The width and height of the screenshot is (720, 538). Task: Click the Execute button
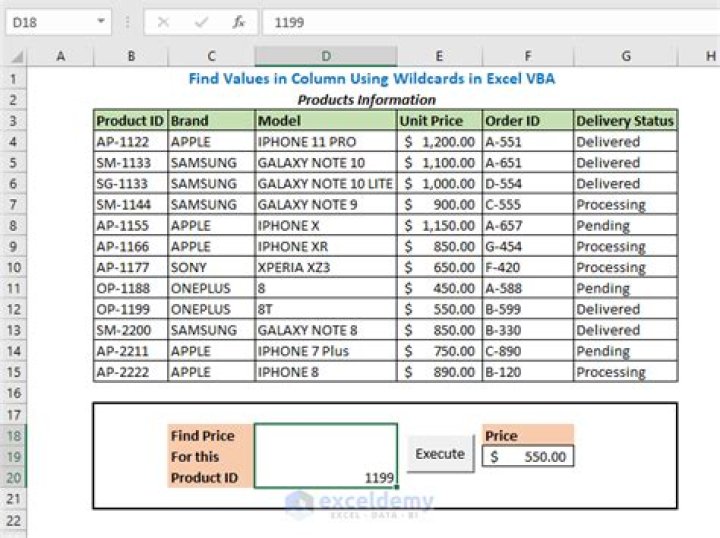click(440, 454)
